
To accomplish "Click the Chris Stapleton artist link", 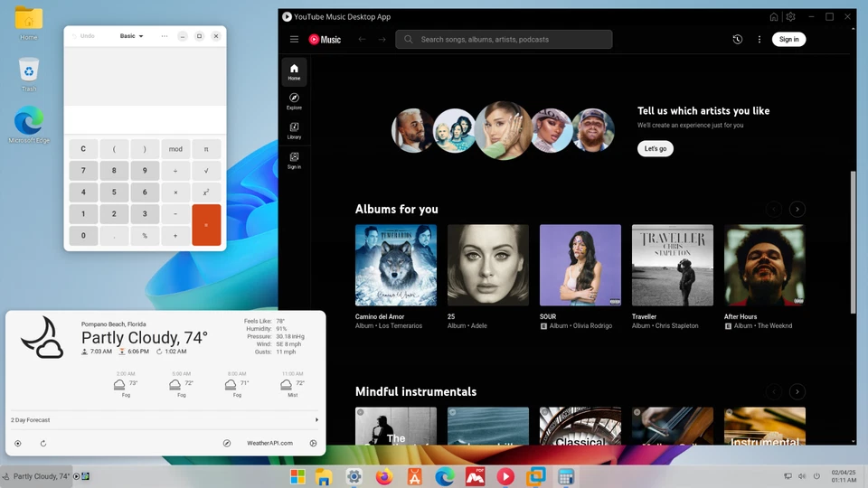I will point(677,326).
